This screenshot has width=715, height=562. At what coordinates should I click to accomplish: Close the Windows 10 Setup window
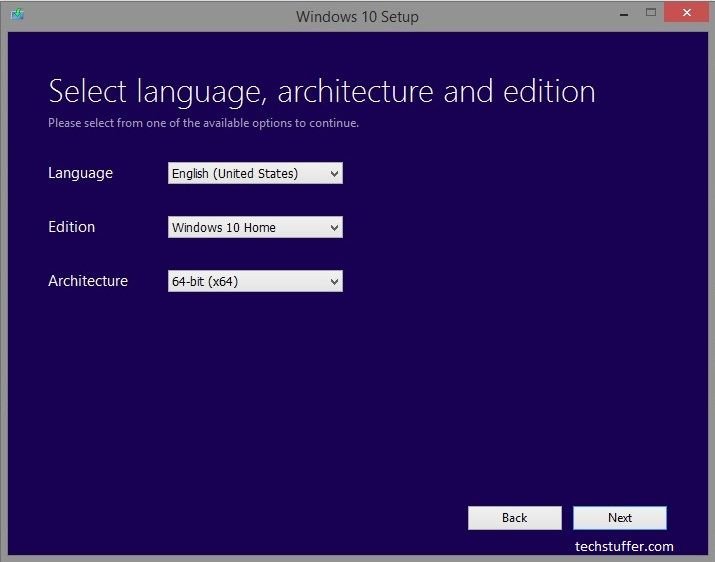(686, 12)
